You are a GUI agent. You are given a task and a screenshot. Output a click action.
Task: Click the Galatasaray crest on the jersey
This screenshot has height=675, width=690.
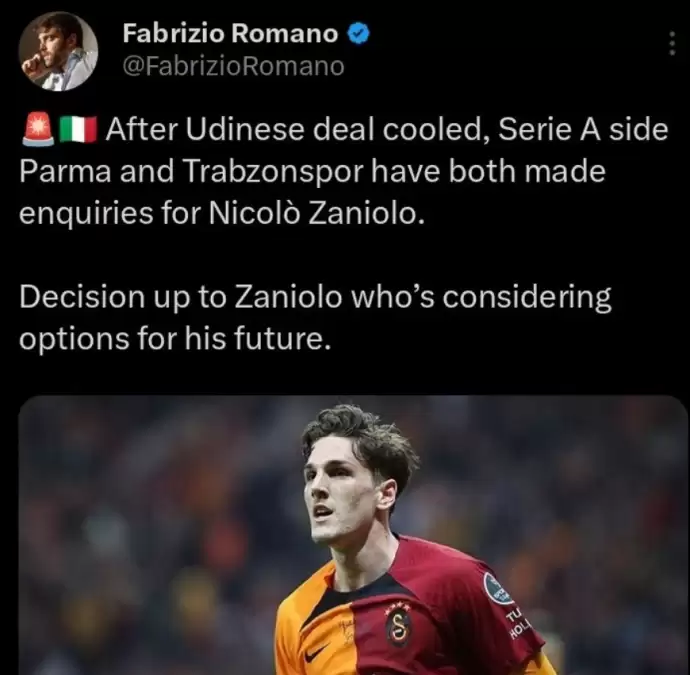398,625
